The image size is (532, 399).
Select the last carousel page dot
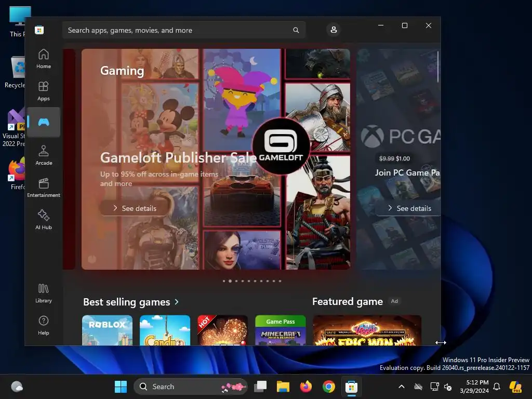[280, 281]
